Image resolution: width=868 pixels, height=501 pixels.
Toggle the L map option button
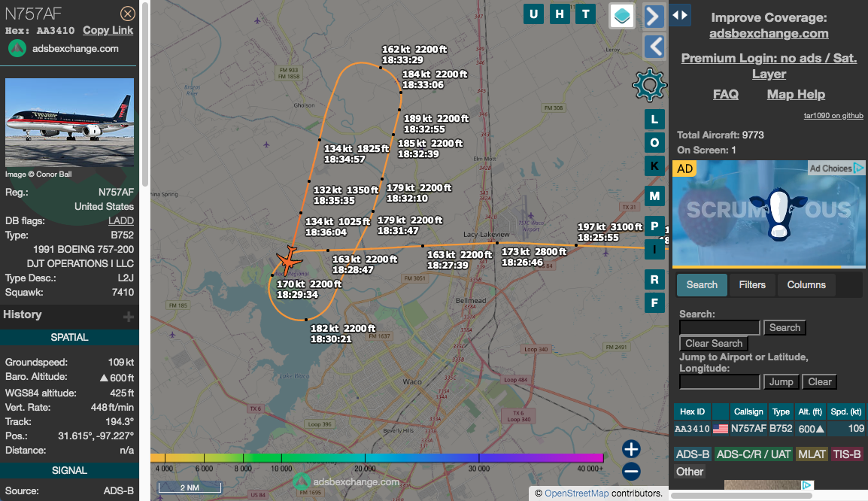654,119
